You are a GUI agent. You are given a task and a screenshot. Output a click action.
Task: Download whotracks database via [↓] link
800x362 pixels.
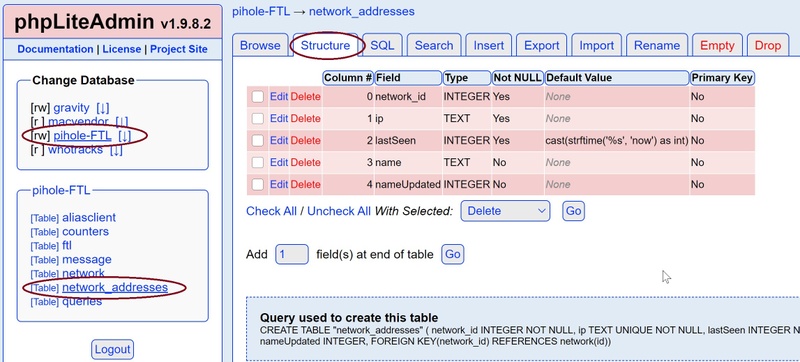coord(116,150)
